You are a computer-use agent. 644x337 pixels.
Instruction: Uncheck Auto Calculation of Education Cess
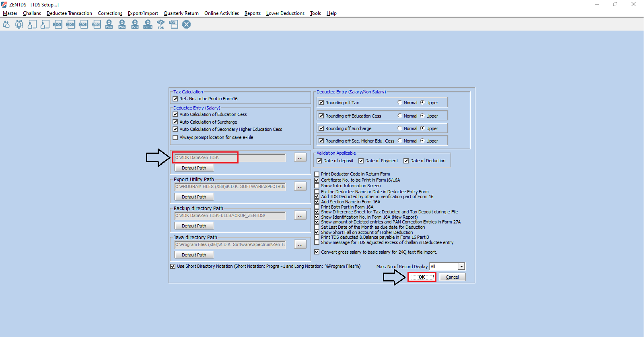tap(175, 114)
